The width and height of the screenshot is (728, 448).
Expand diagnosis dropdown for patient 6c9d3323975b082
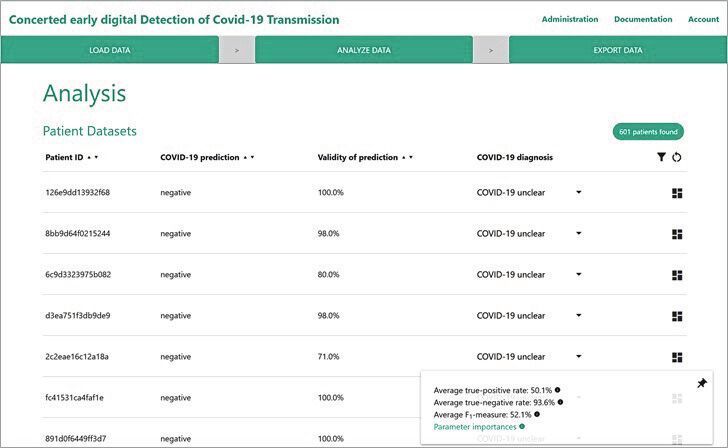pos(578,274)
